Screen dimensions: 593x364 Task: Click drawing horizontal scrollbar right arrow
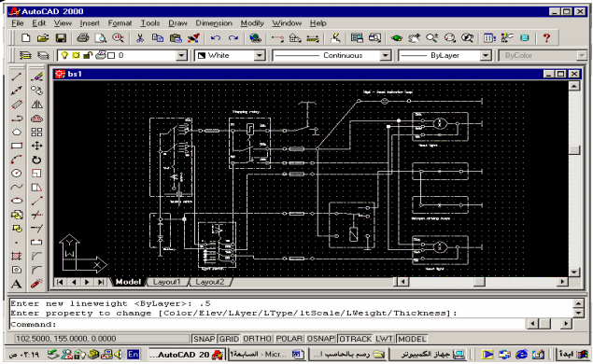(563, 282)
